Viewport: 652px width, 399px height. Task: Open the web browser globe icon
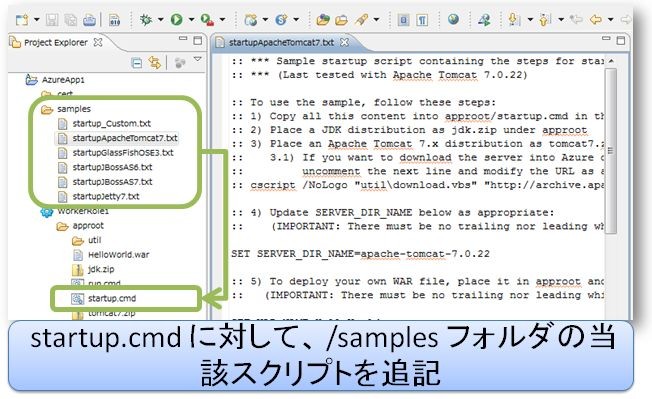(x=453, y=19)
